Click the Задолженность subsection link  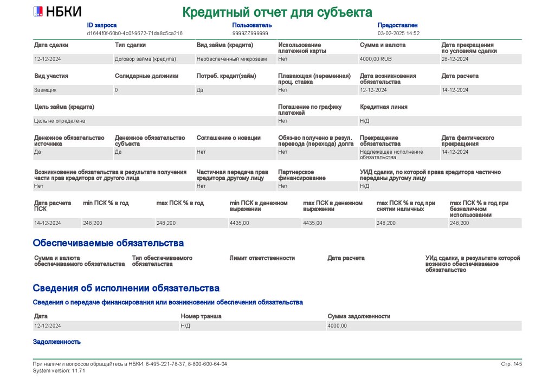click(56, 342)
